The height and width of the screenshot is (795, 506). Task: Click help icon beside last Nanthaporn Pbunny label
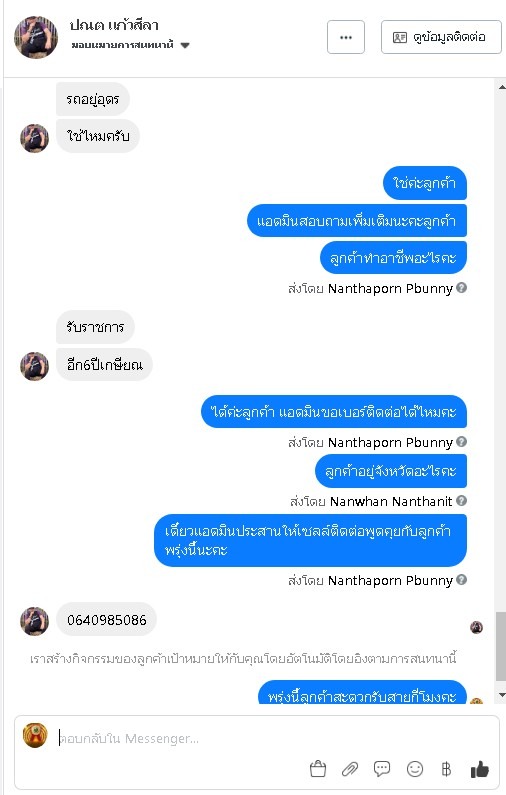pos(461,579)
